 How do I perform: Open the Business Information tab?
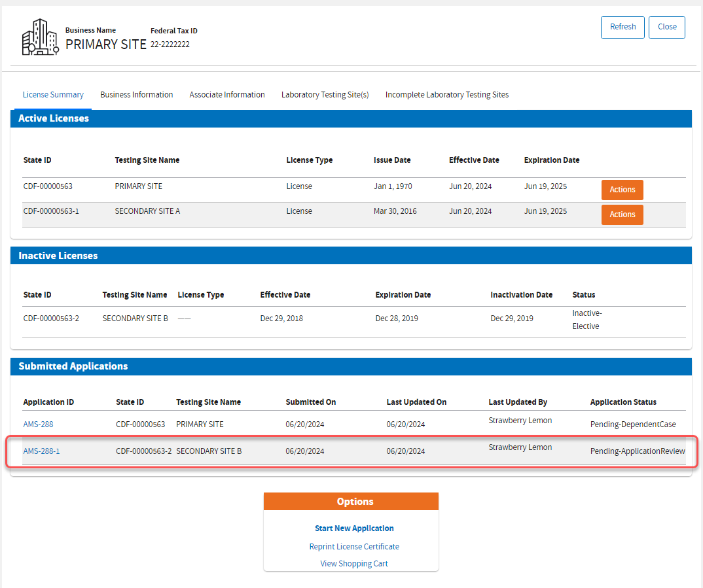pos(136,95)
